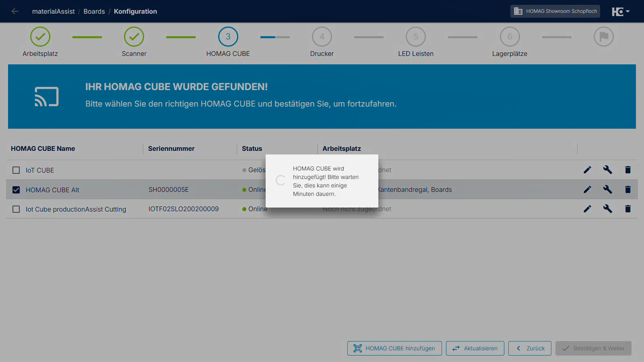Click the HOMAG CUBE Alt name

52,190
